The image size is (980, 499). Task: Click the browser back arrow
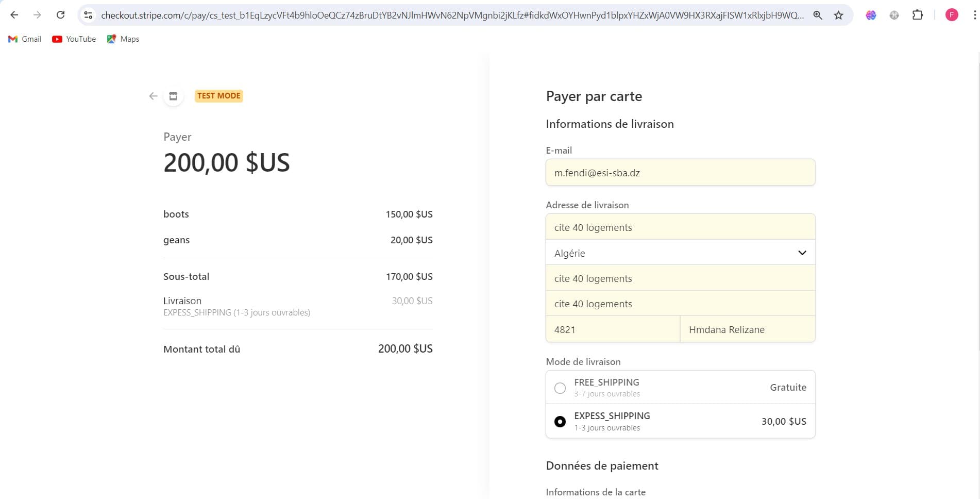[14, 15]
